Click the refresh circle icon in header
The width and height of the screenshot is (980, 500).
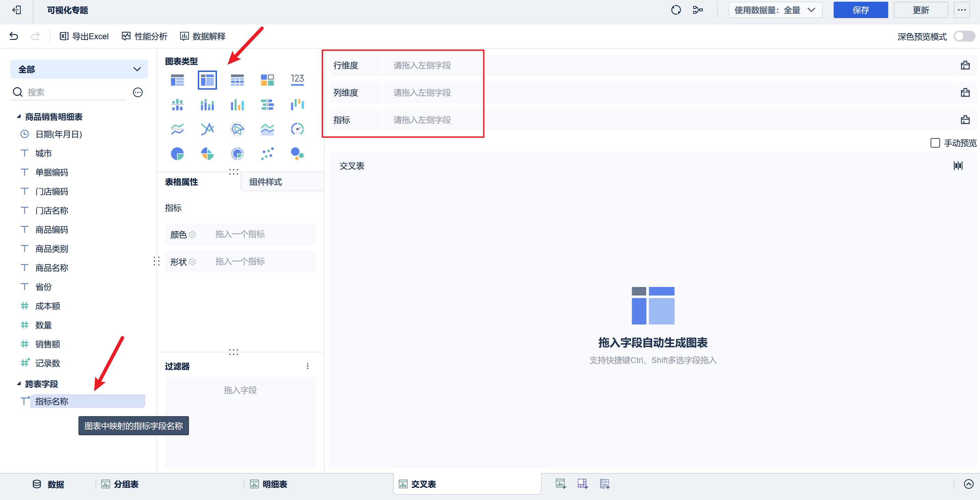coord(676,10)
